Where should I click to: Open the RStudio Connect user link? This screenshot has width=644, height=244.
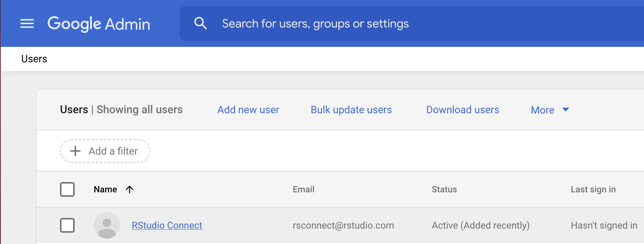[167, 225]
